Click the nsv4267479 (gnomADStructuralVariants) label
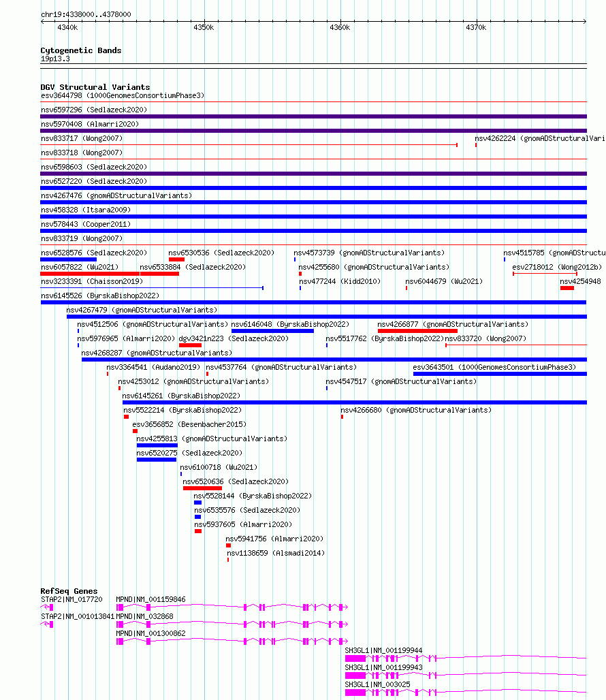This screenshot has height=700, width=606. [142, 310]
